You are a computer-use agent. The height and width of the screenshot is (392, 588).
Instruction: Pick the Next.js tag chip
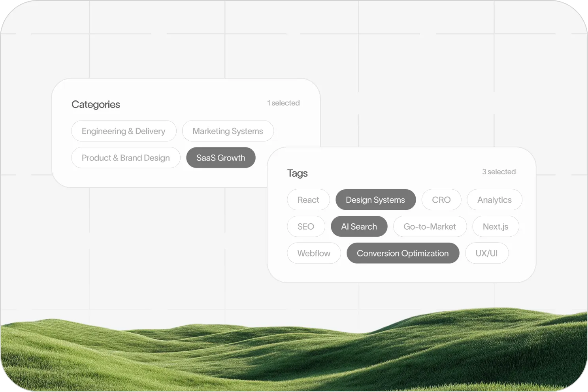click(x=496, y=226)
